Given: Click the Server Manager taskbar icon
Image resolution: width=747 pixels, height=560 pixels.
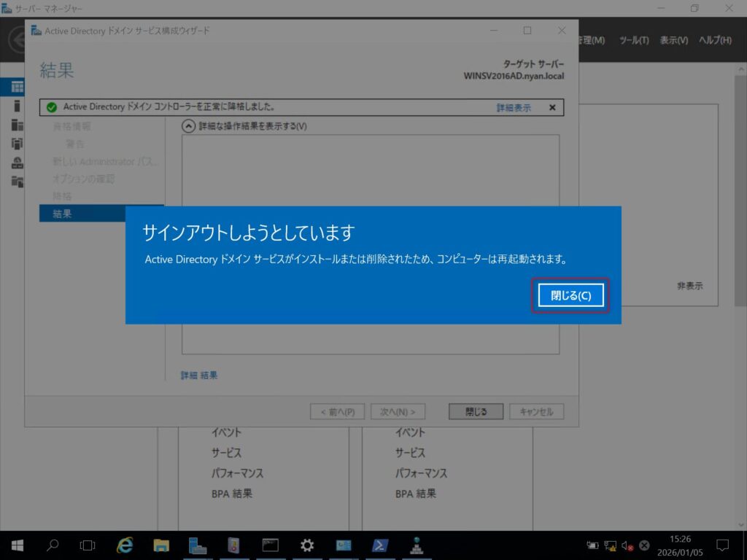Looking at the screenshot, I should click(x=198, y=545).
